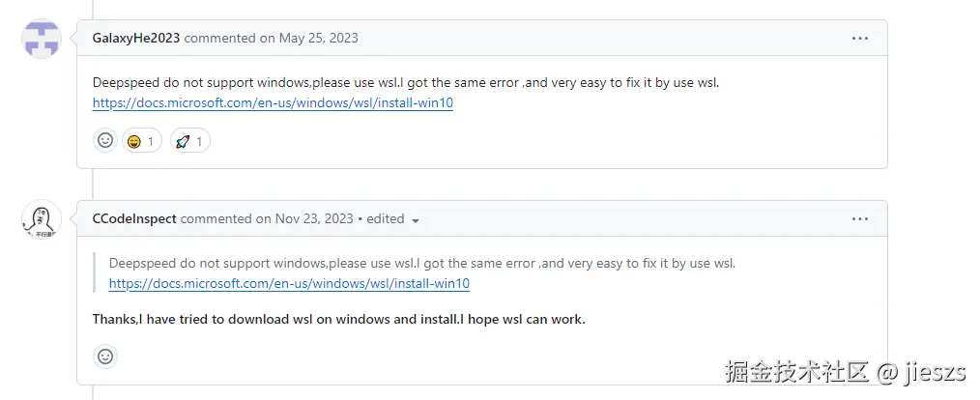This screenshot has width=980, height=400.
Task: Toggle the rocket emoji reaction
Action: (189, 141)
